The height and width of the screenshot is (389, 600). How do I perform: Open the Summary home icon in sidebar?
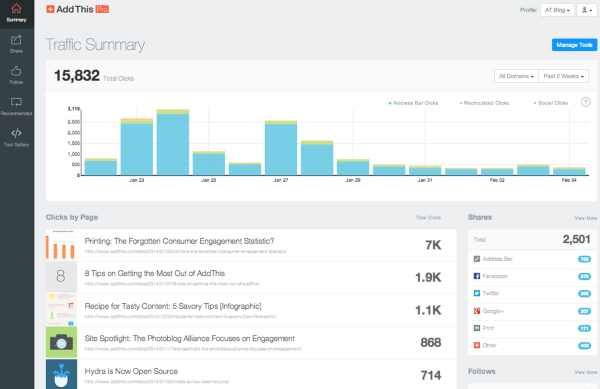tap(16, 8)
